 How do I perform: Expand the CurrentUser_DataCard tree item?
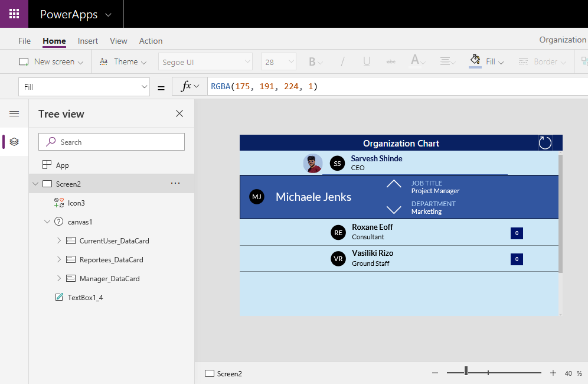coord(58,240)
